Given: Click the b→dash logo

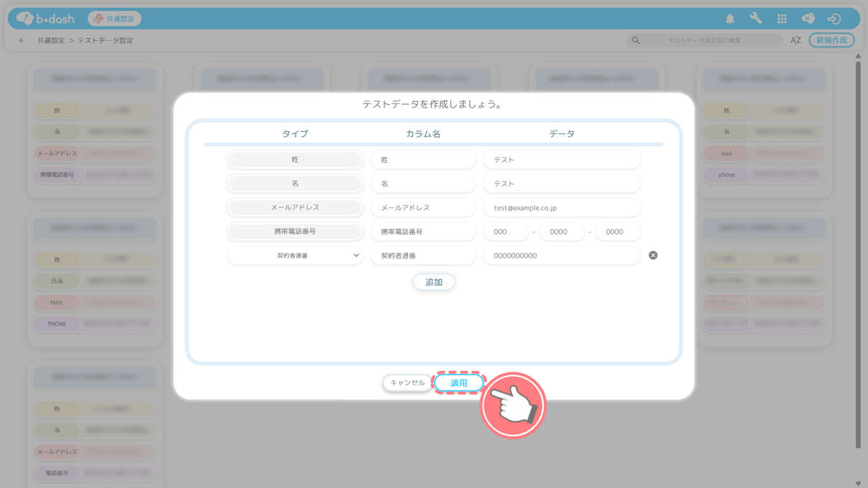Looking at the screenshot, I should [46, 19].
